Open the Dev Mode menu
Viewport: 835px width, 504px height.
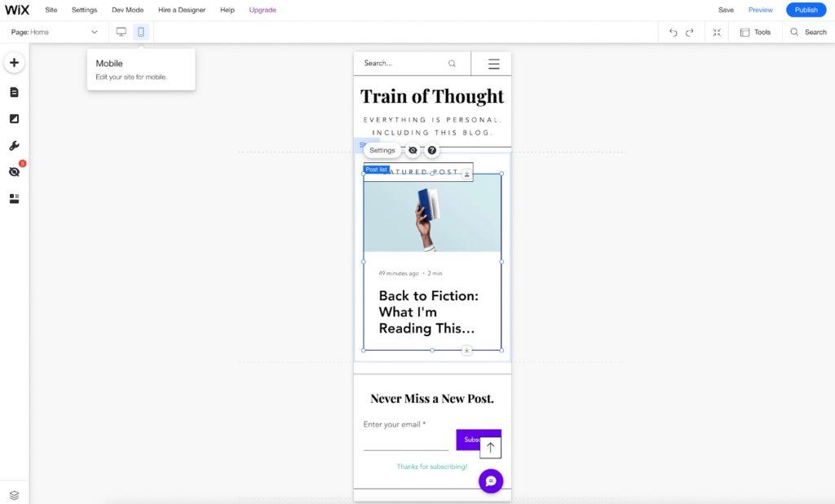[x=127, y=10]
